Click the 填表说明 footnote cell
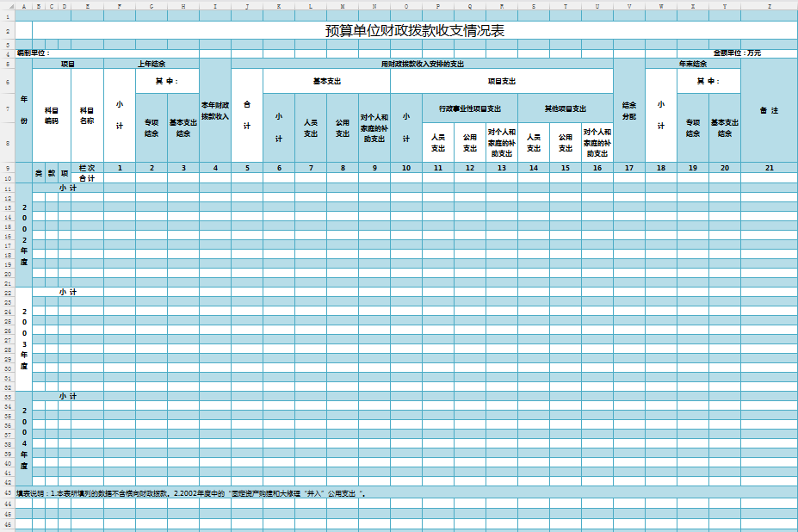The image size is (798, 532). (194, 493)
